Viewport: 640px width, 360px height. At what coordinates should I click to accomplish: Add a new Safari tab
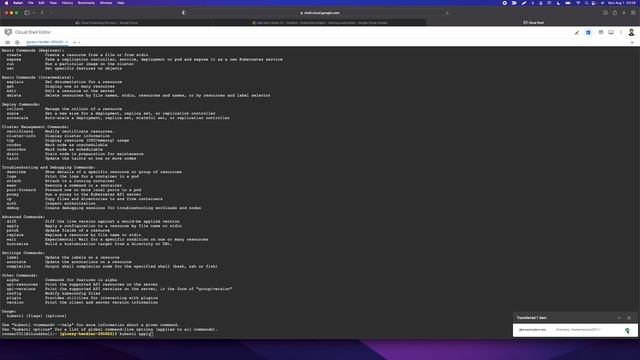(x=624, y=13)
